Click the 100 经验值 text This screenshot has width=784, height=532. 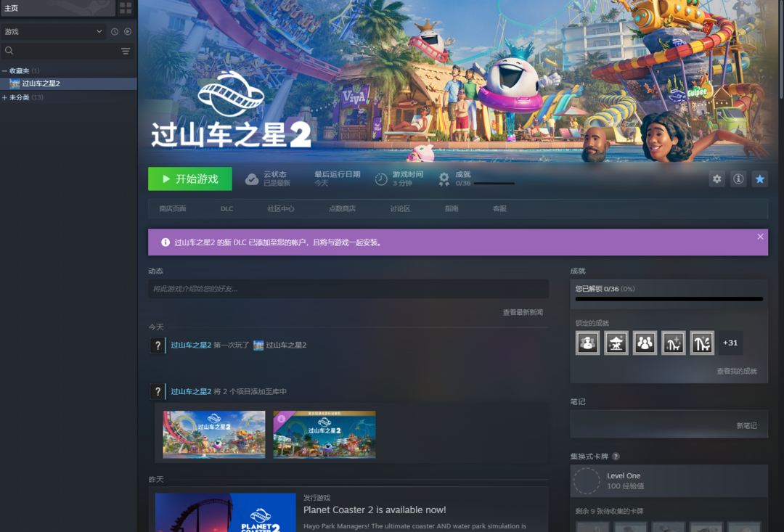click(x=626, y=486)
